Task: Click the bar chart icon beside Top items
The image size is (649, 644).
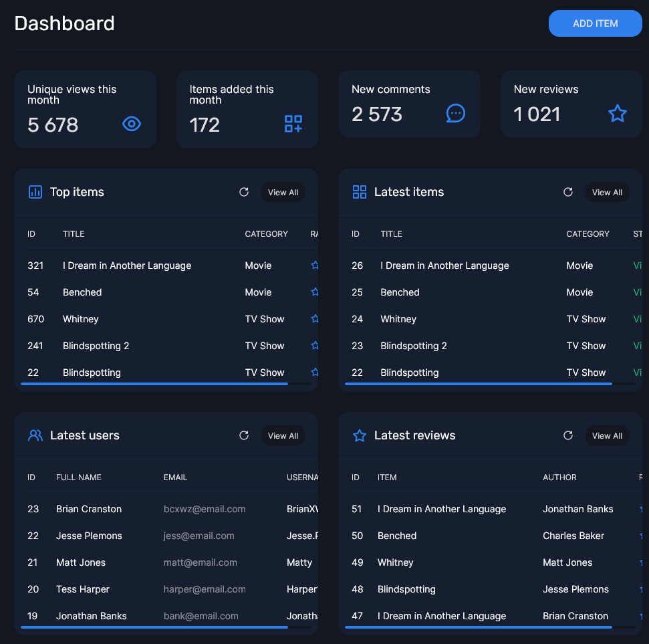Action: [x=35, y=192]
